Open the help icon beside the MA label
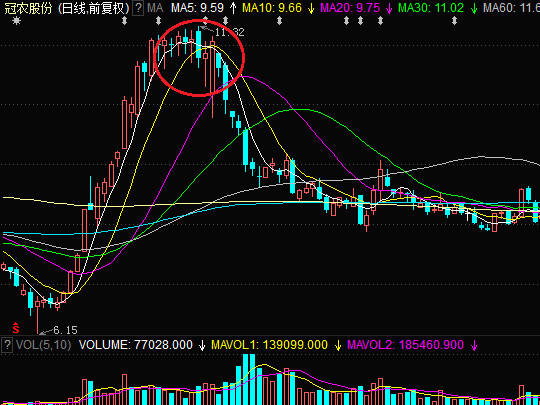The width and height of the screenshot is (540, 405). coord(138,8)
